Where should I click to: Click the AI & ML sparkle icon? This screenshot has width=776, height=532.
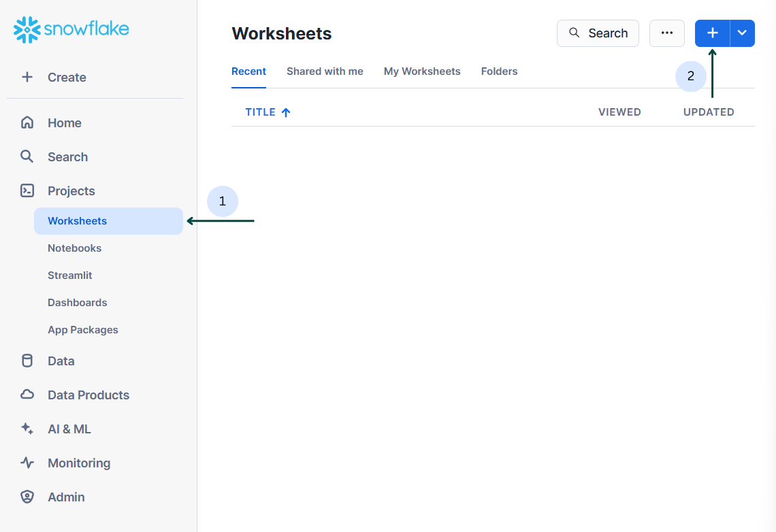coord(27,429)
